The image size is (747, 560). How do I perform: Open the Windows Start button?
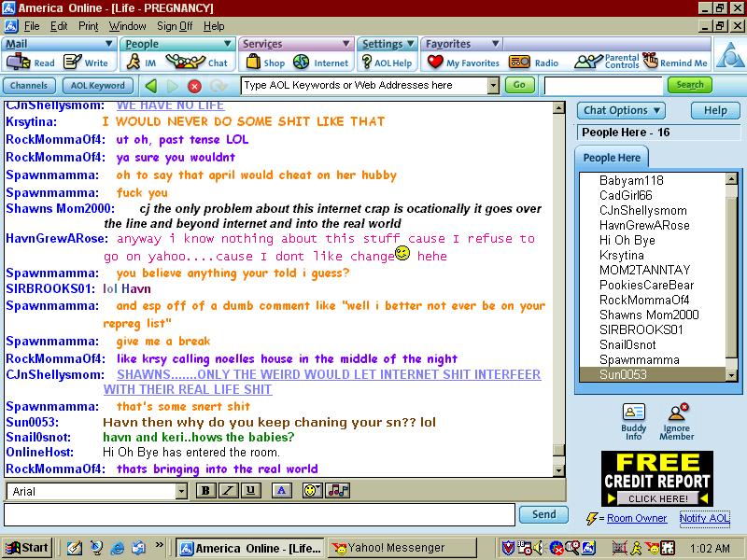(x=27, y=548)
